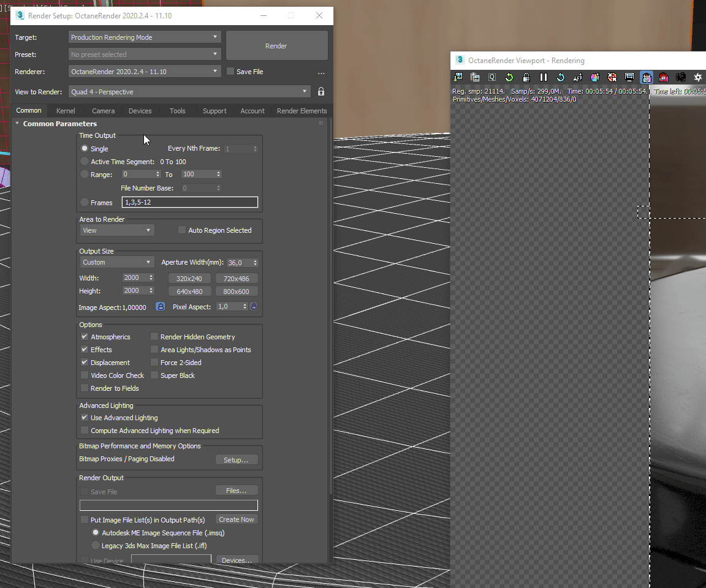This screenshot has width=706, height=588.
Task: Click the Height spinner arrows
Action: coord(151,291)
